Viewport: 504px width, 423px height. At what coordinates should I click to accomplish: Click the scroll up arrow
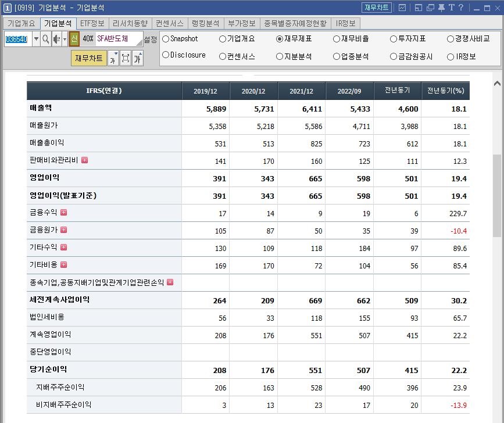click(497, 84)
